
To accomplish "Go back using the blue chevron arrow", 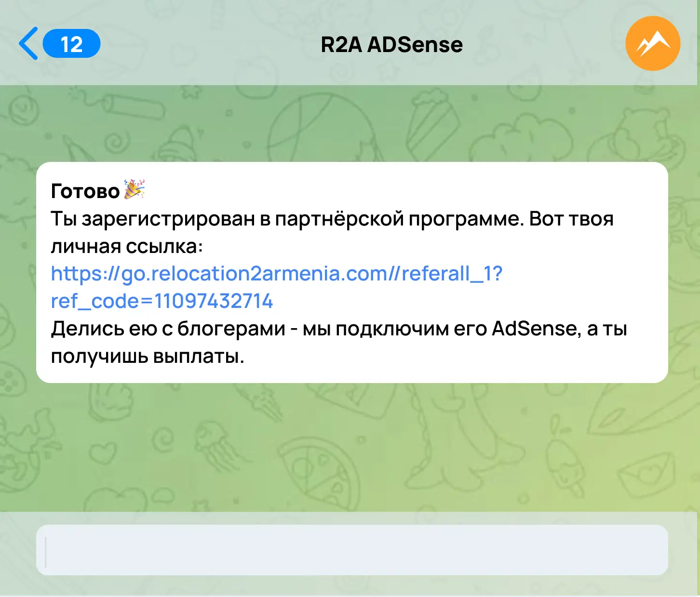I will [28, 43].
